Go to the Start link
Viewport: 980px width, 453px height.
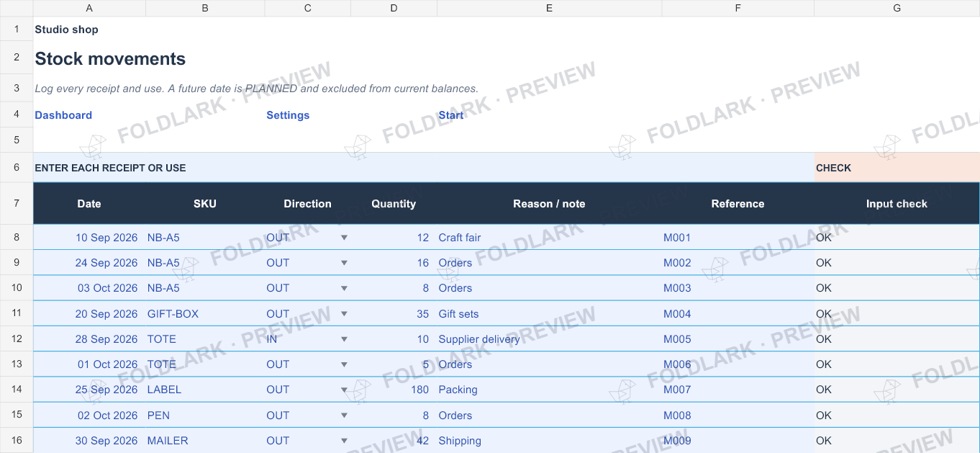pos(451,115)
